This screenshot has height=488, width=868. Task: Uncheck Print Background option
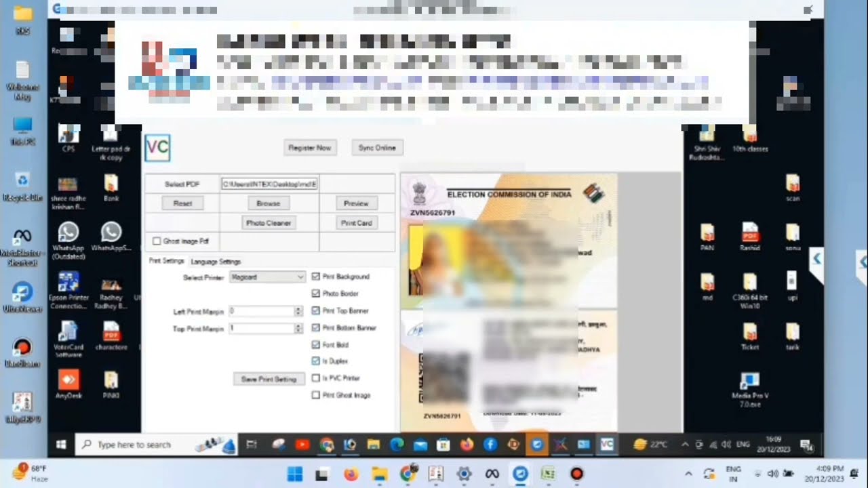(316, 277)
